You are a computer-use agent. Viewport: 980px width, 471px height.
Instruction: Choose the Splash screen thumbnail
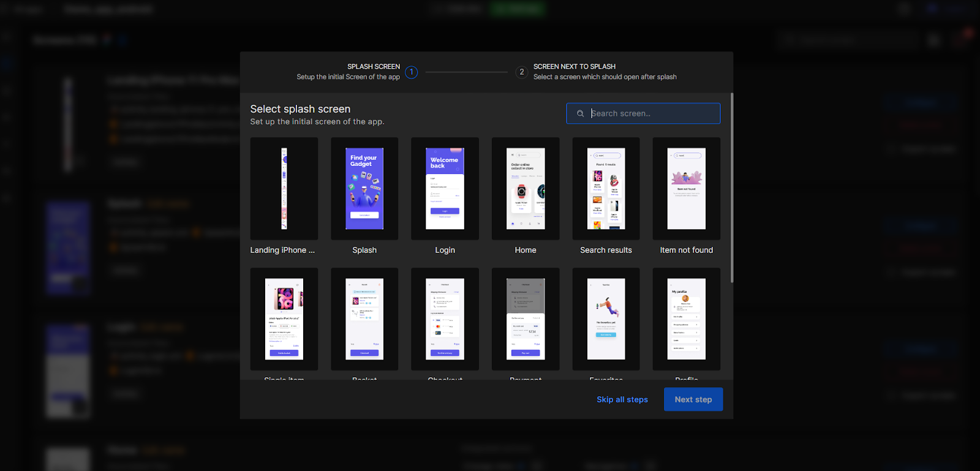pyautogui.click(x=364, y=189)
